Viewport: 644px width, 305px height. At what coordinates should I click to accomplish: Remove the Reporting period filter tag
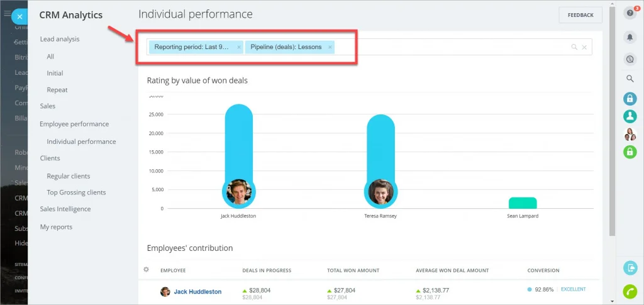point(239,47)
